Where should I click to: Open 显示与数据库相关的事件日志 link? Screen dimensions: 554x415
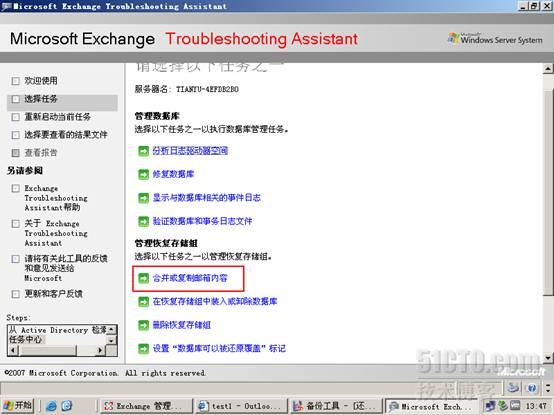point(207,197)
